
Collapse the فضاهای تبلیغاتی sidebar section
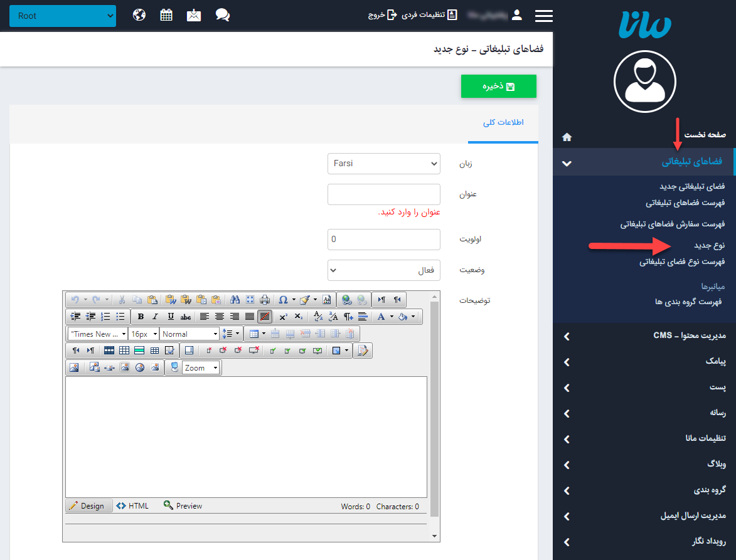coord(644,162)
